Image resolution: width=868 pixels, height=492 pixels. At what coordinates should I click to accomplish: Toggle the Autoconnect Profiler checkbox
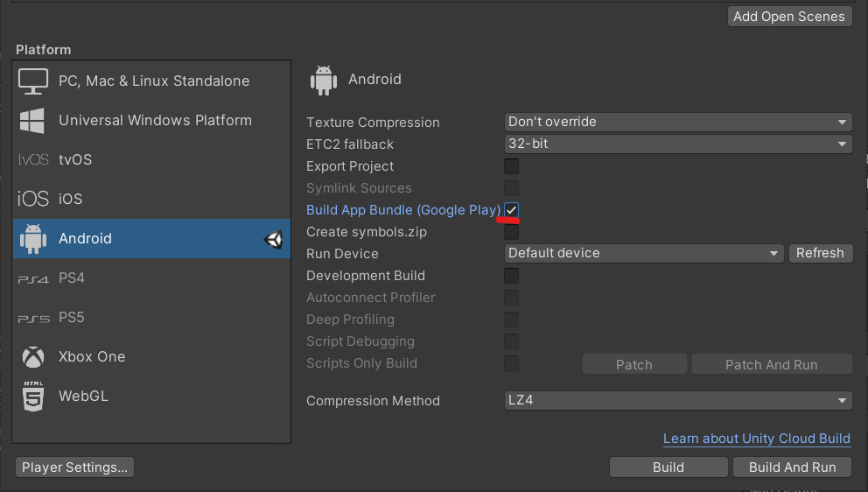click(x=512, y=298)
